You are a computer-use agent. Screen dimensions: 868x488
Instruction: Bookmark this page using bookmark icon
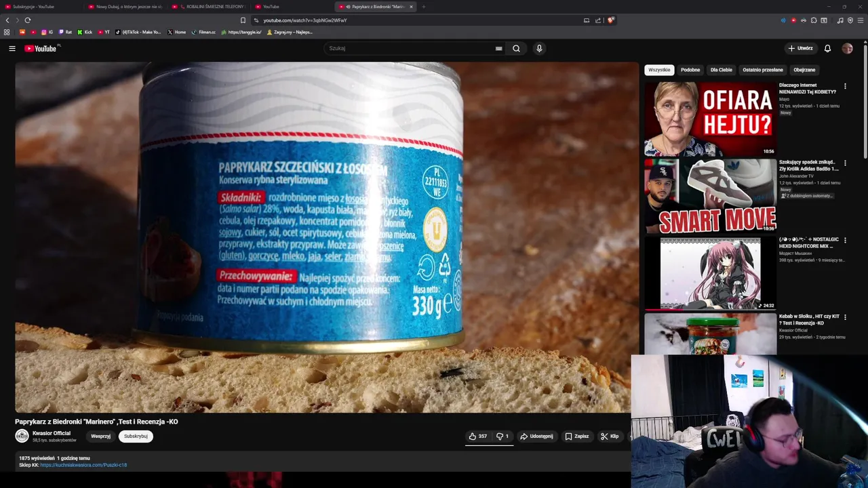click(243, 20)
